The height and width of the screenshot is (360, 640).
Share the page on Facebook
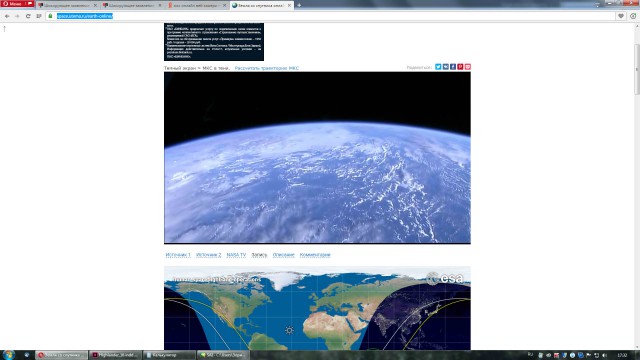click(x=453, y=67)
